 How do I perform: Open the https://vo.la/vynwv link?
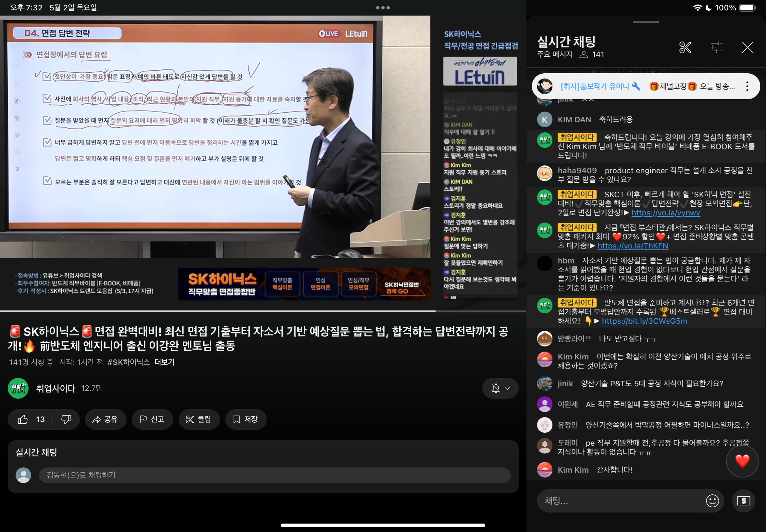point(666,213)
